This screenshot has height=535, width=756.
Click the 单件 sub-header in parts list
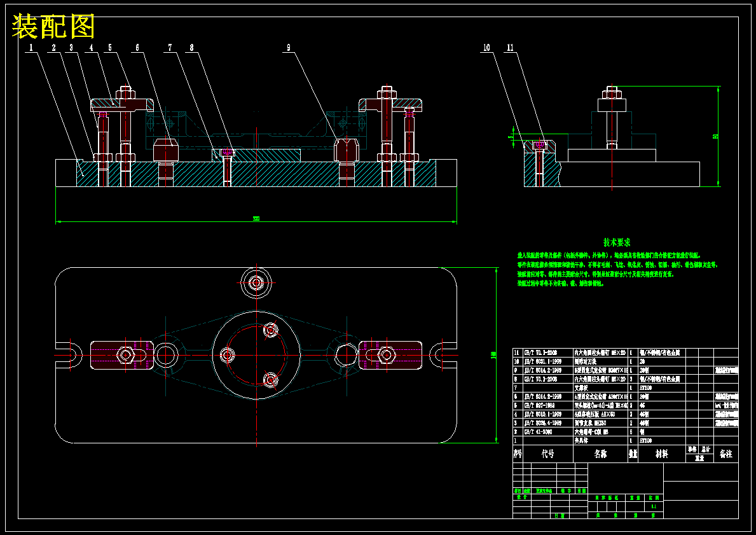(x=692, y=449)
